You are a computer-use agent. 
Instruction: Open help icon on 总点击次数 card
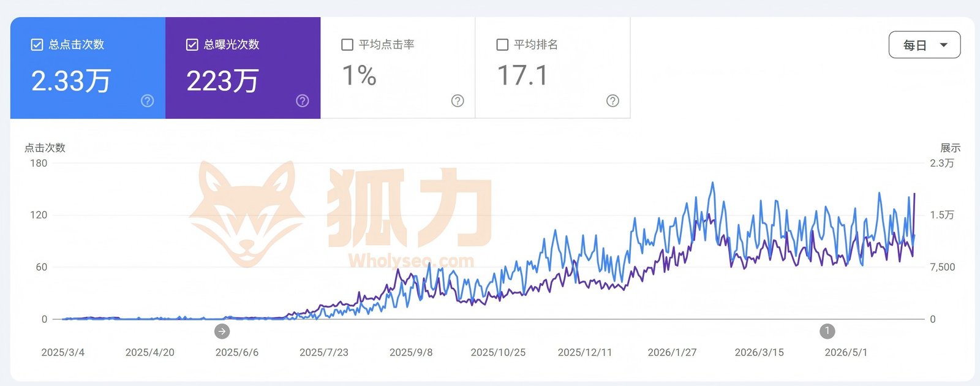click(x=147, y=101)
